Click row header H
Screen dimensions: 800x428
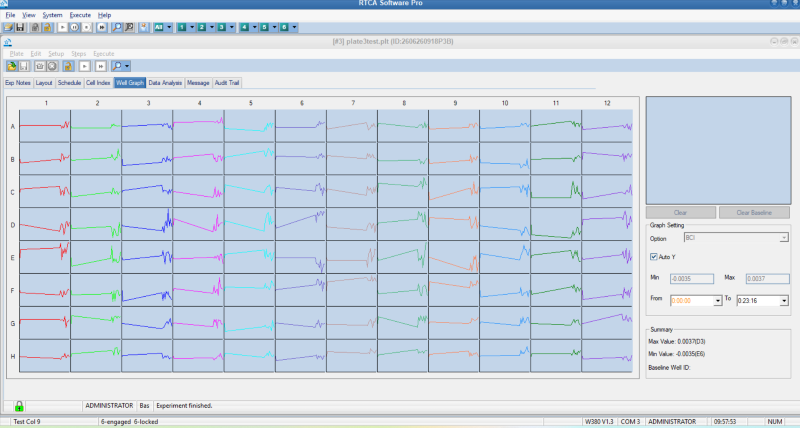(13, 356)
